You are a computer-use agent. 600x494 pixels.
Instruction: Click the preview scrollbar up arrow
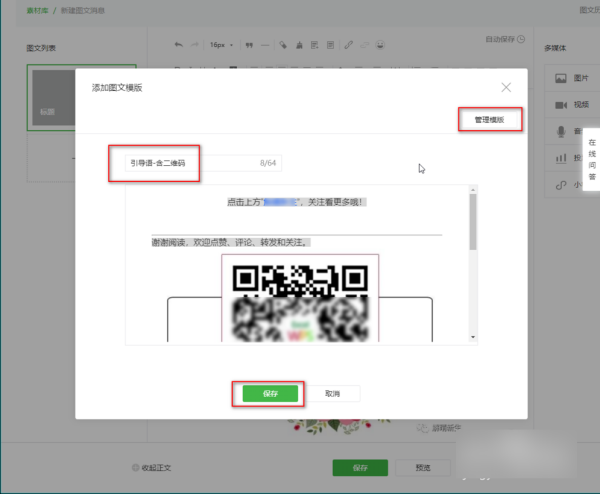(x=473, y=190)
